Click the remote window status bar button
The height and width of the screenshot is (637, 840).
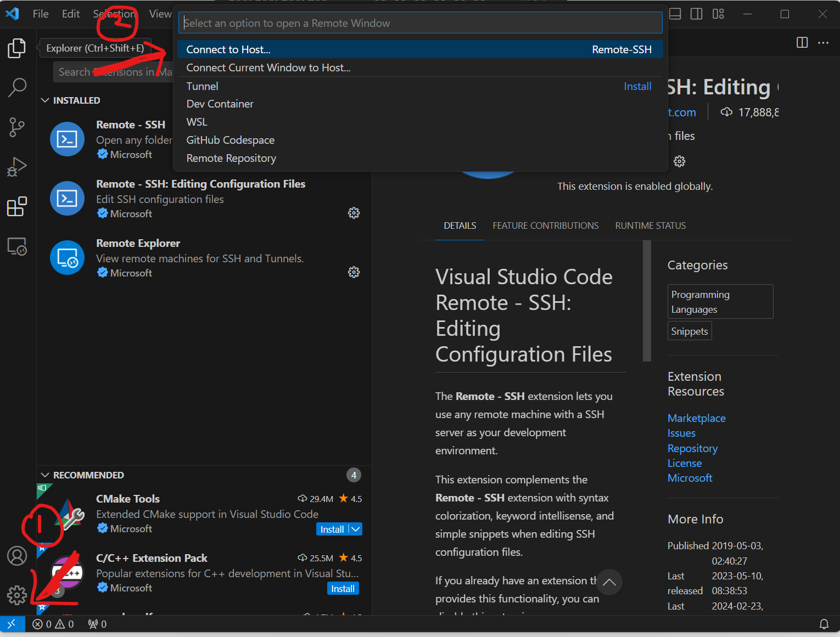pos(12,624)
